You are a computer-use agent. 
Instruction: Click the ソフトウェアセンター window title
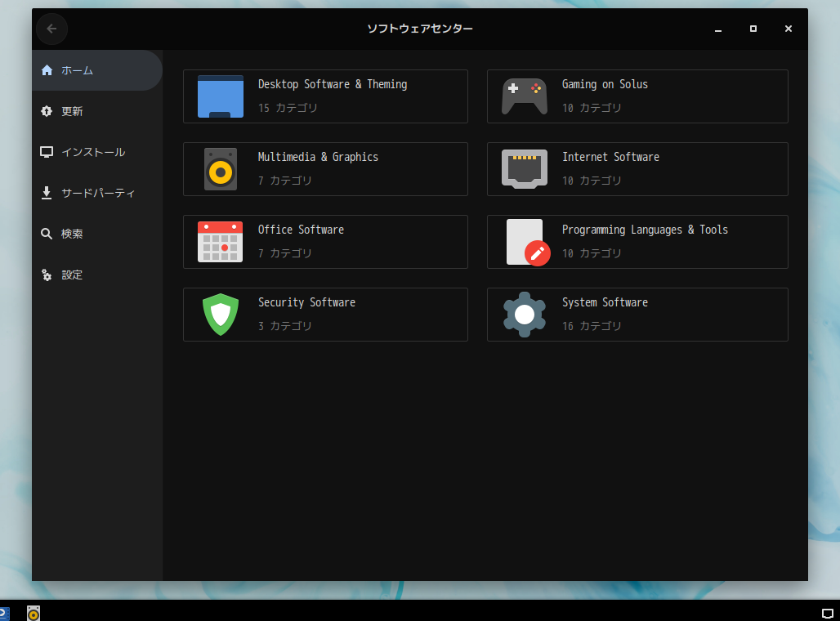[x=420, y=29]
